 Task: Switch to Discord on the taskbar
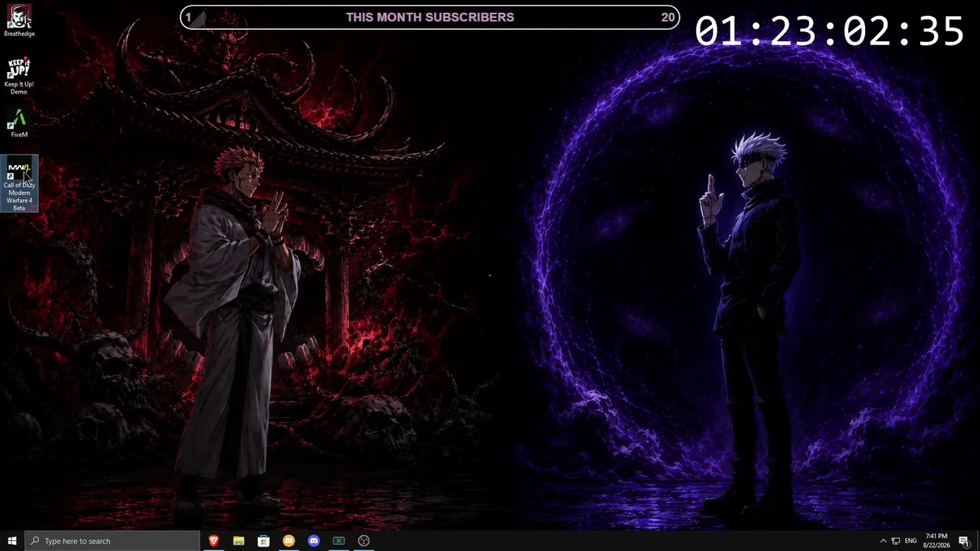pyautogui.click(x=314, y=541)
